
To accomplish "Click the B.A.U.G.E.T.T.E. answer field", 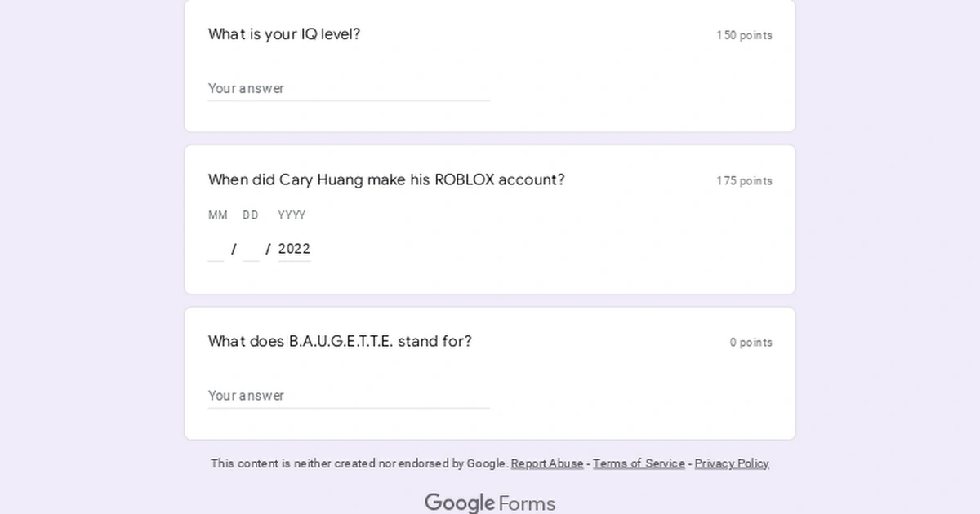I will pos(349,396).
